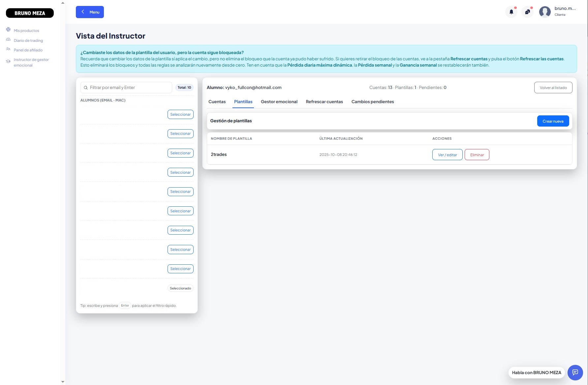
Task: Open the messages chat bubbles icon
Action: point(527,12)
